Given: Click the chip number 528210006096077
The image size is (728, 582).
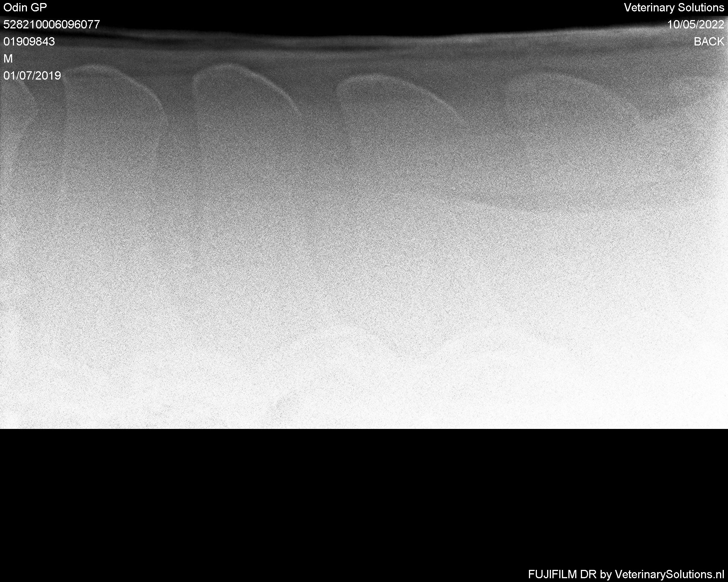Looking at the screenshot, I should [52, 25].
